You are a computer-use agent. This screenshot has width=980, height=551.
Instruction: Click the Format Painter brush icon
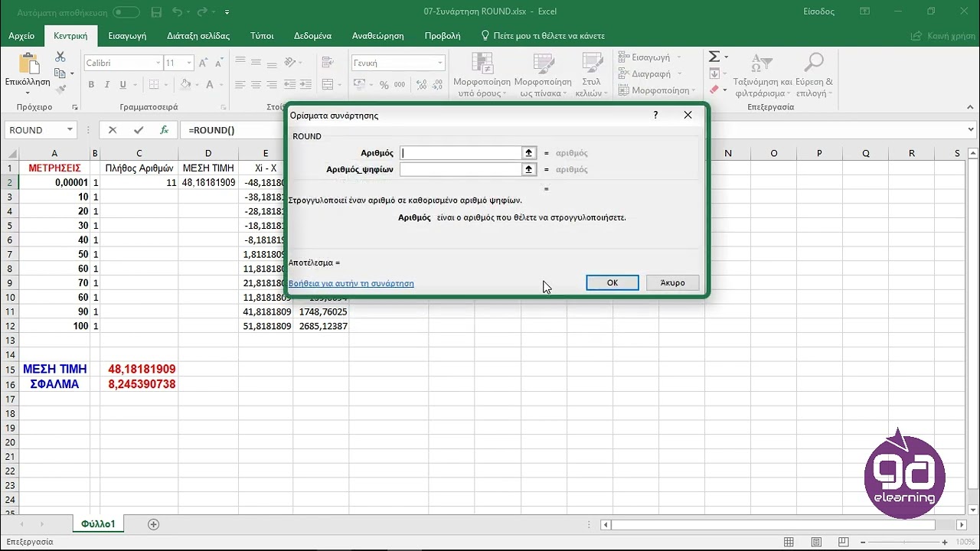point(60,89)
